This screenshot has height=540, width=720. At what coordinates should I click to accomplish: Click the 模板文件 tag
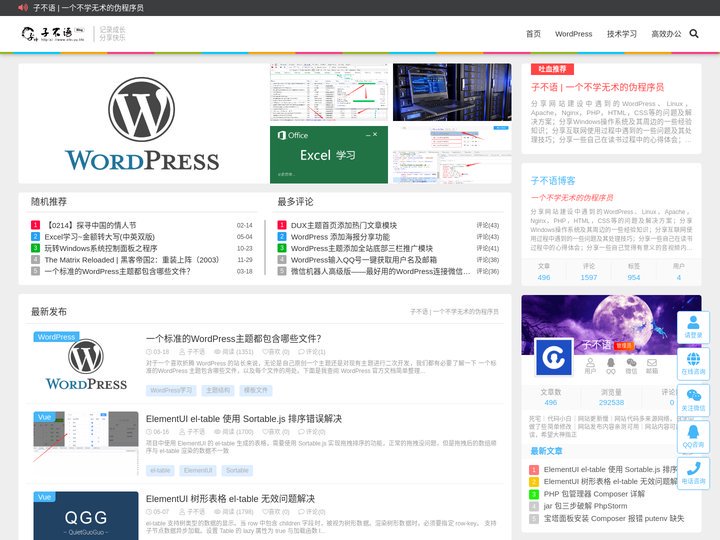tap(256, 390)
